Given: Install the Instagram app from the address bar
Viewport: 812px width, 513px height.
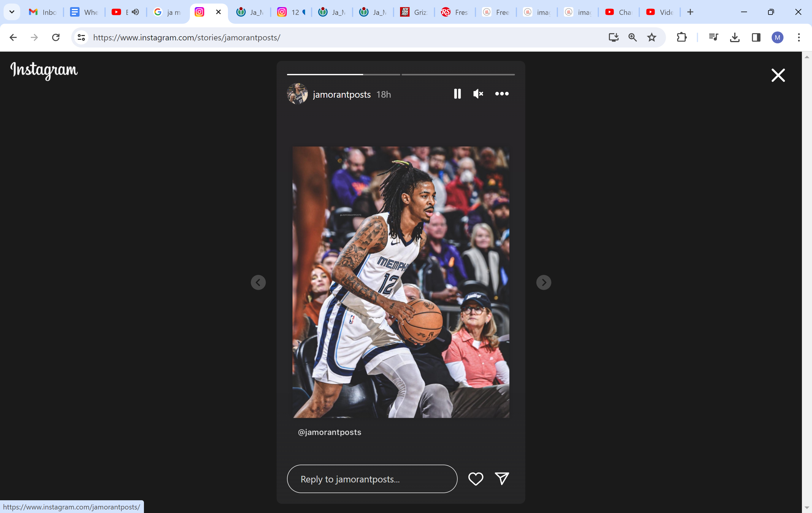Looking at the screenshot, I should (x=613, y=37).
